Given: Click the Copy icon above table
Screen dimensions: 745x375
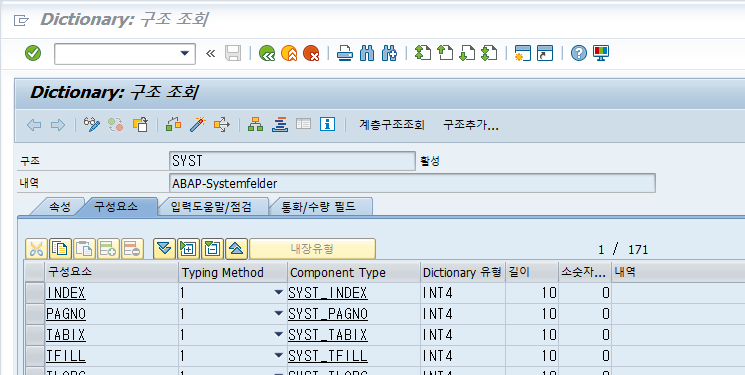Looking at the screenshot, I should tap(60, 249).
